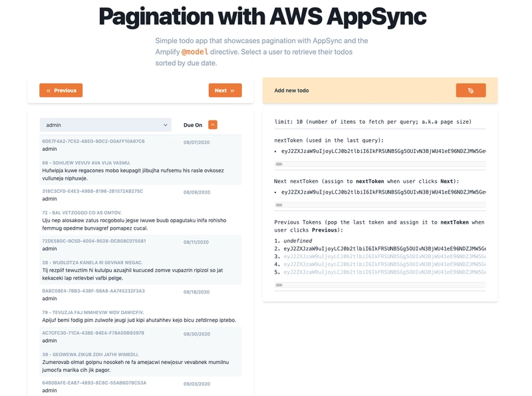532x396 pixels.
Task: Select todo ID AC7CFC30-71CA-43BE-94E4-F78A0DB9397B
Action: 93,333
